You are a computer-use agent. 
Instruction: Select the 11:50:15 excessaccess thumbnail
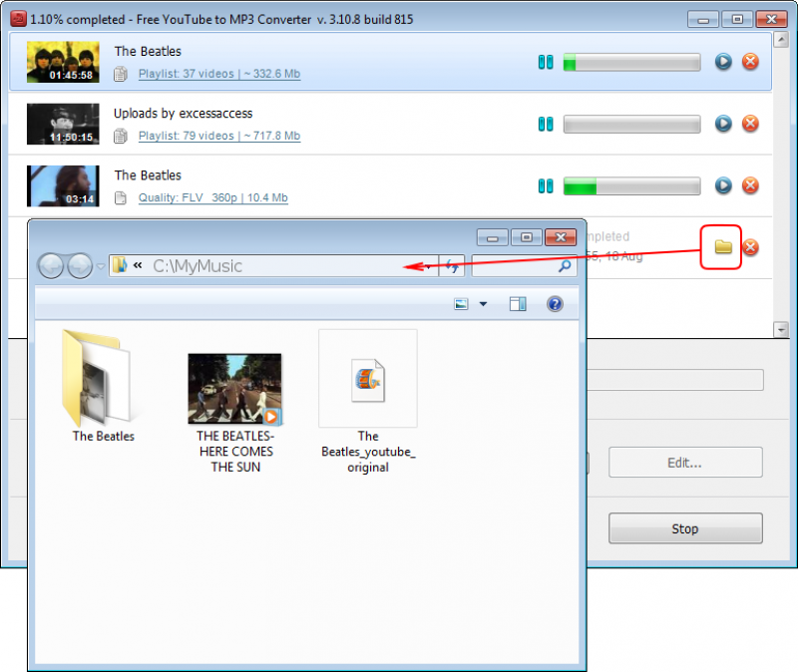point(63,124)
